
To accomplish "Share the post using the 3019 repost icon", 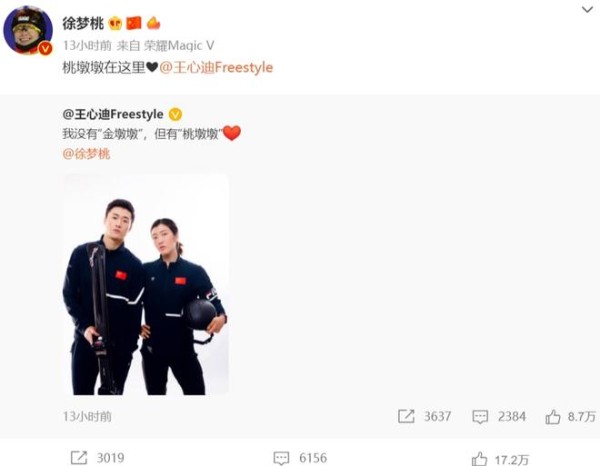I will (79, 458).
